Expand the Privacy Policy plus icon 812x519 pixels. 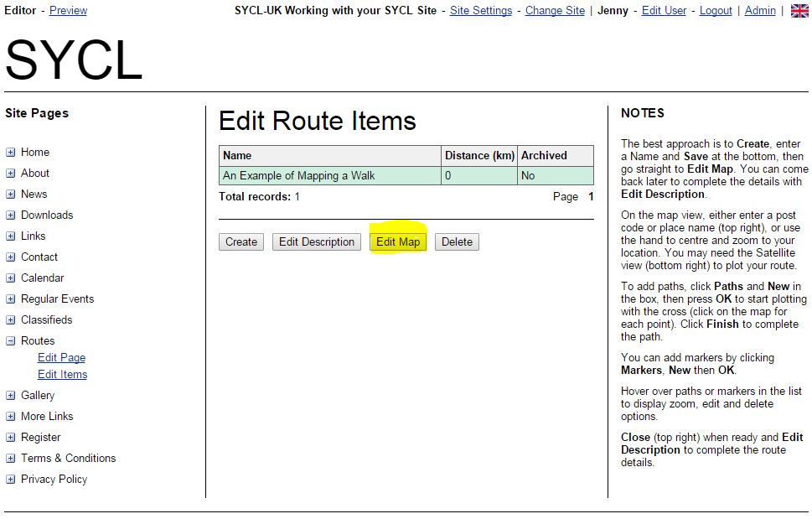pyautogui.click(x=10, y=480)
